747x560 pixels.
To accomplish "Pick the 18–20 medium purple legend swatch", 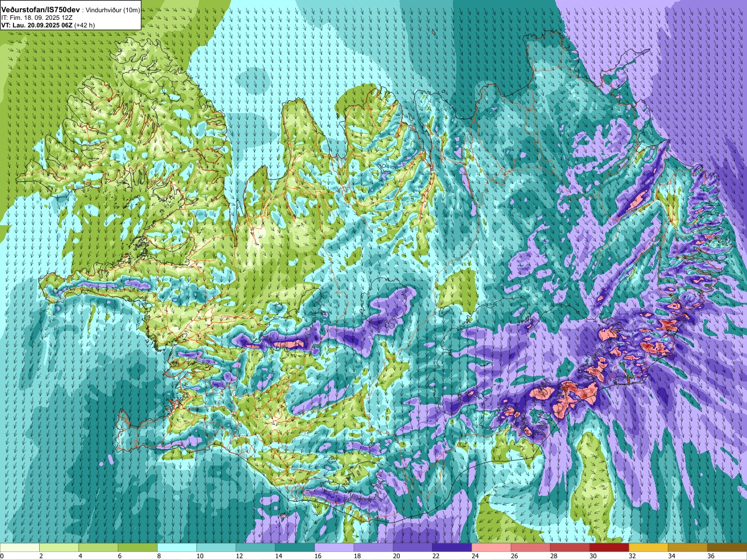I will (x=373, y=548).
